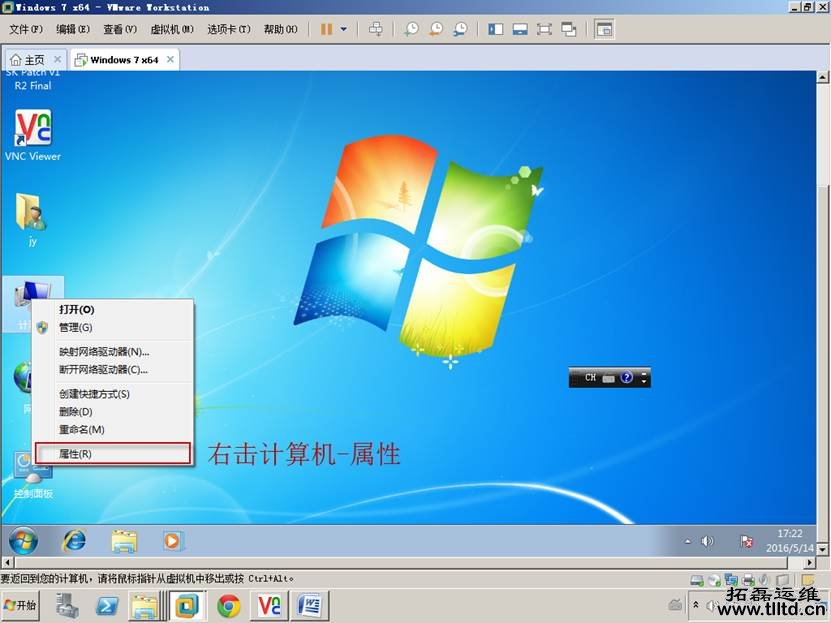The height and width of the screenshot is (623, 831).
Task: Enter full screen mode
Action: [x=544, y=29]
